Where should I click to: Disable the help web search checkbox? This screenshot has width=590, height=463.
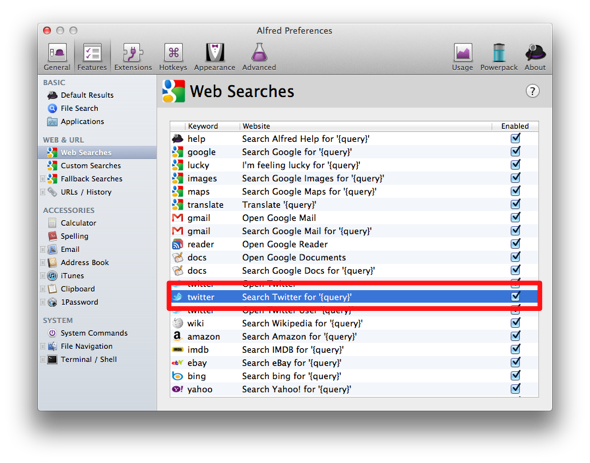click(x=515, y=139)
